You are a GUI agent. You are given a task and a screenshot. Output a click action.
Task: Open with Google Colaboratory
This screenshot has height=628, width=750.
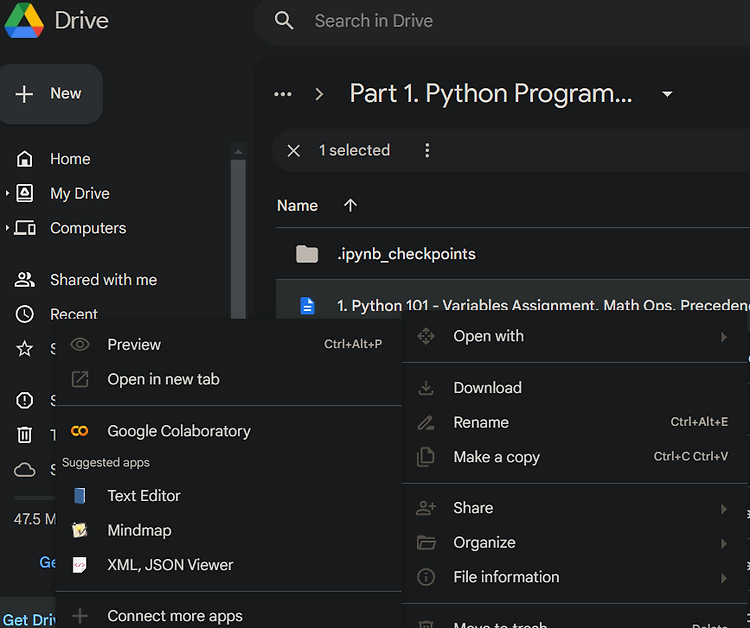pyautogui.click(x=228, y=431)
